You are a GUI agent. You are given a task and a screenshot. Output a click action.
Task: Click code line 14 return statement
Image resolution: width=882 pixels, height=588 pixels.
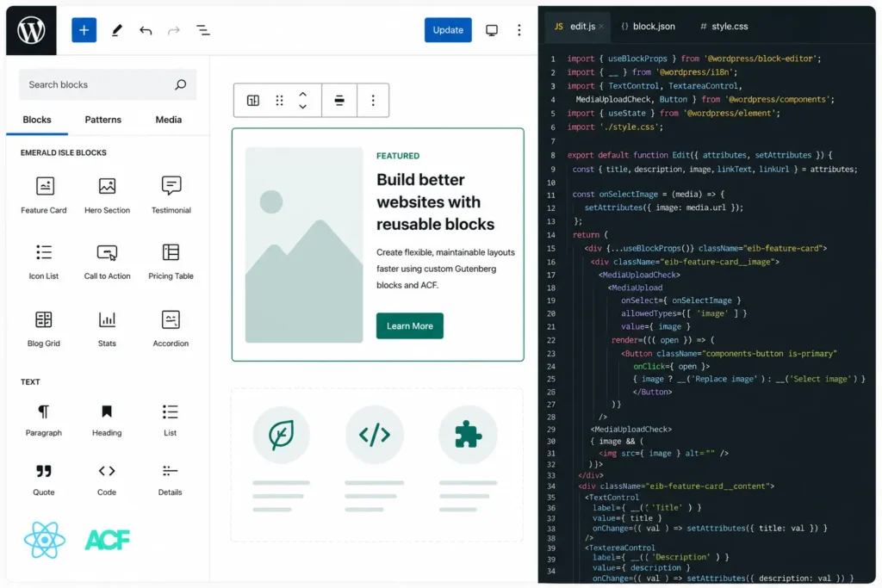tap(590, 235)
